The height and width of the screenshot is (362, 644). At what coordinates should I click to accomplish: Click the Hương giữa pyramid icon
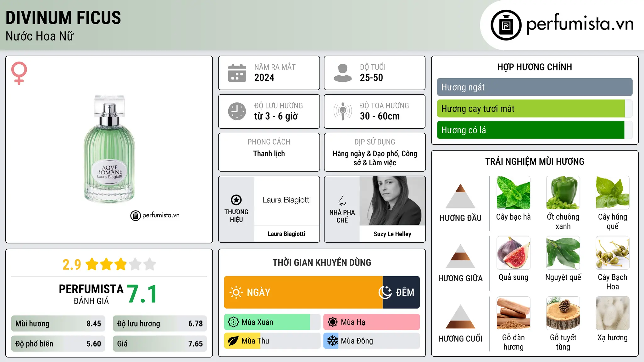point(460,256)
